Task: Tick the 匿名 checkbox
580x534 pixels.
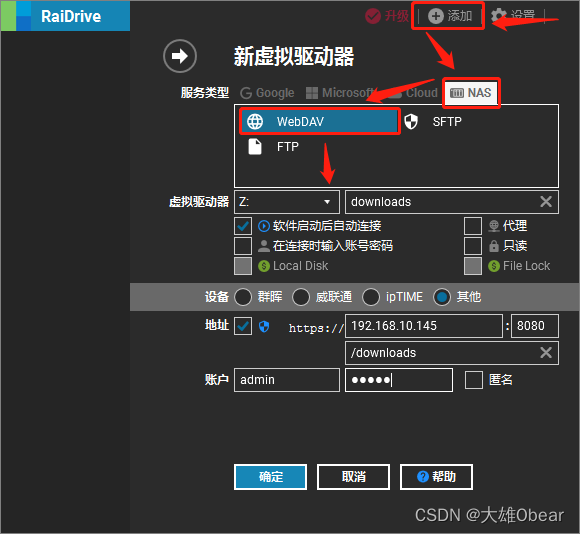Action: (x=474, y=380)
